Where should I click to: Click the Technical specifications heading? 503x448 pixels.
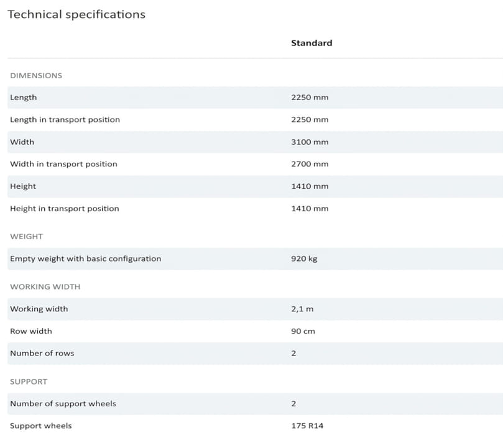click(76, 14)
